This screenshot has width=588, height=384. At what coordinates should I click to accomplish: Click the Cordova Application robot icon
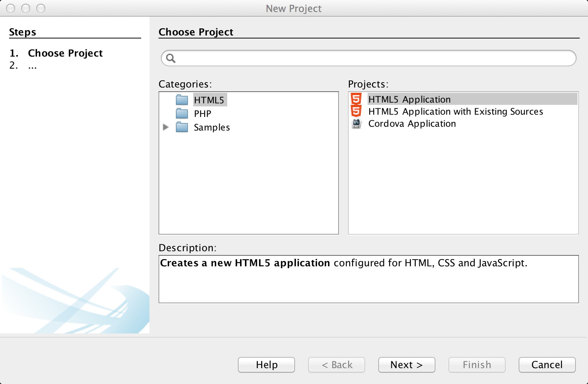[356, 124]
